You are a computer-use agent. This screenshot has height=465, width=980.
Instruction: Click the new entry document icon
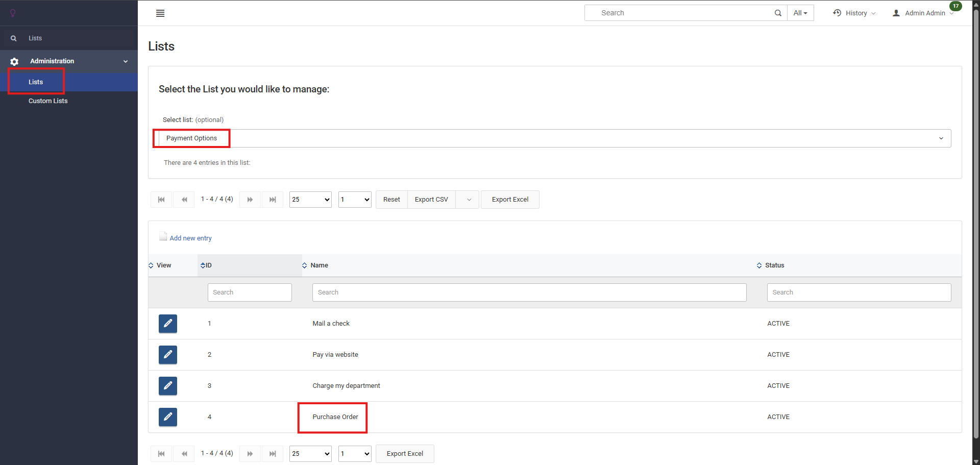pyautogui.click(x=163, y=236)
